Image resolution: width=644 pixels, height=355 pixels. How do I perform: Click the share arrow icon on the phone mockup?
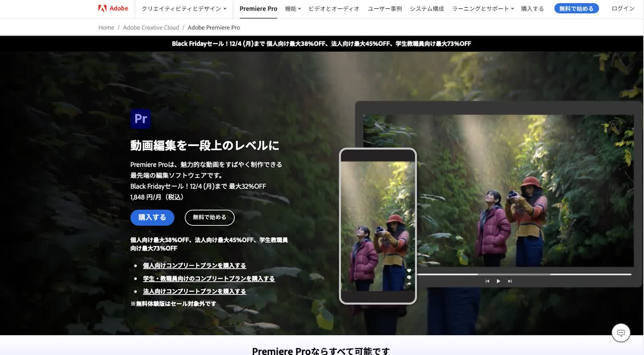pyautogui.click(x=409, y=284)
